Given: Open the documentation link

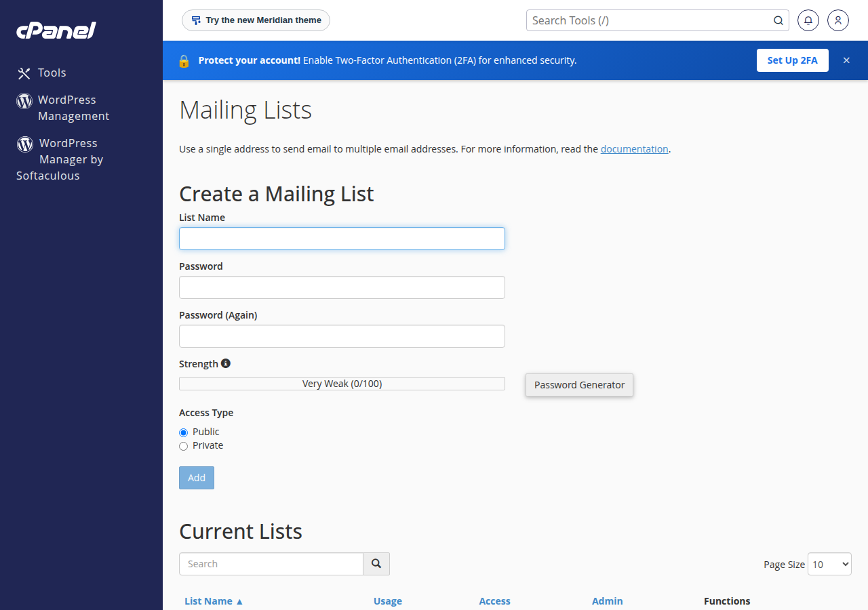Looking at the screenshot, I should point(635,149).
